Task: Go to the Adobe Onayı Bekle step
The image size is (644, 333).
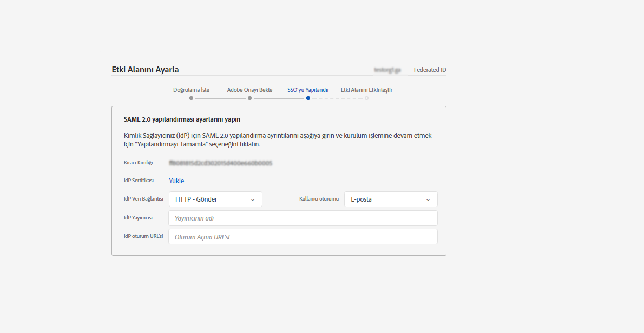Action: pyautogui.click(x=249, y=90)
